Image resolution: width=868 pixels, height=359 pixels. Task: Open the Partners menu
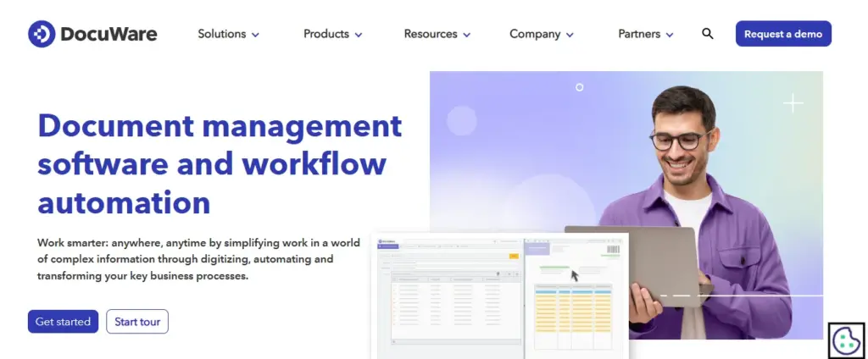pyautogui.click(x=646, y=34)
